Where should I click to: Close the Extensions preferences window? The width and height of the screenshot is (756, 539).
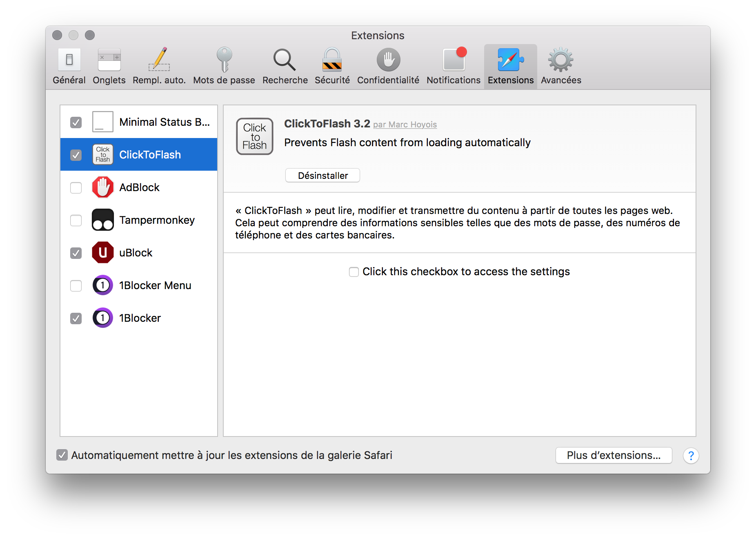[x=57, y=35]
